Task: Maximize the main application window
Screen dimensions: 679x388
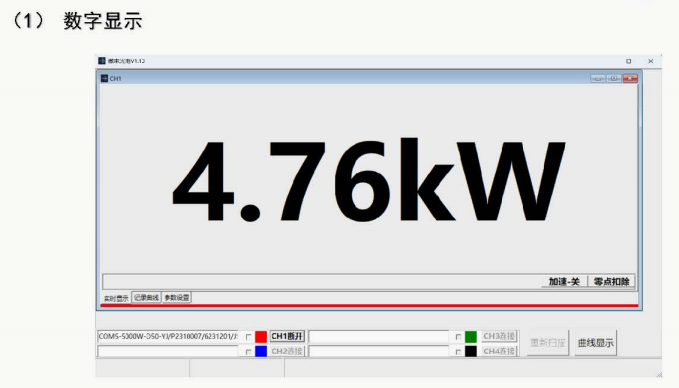Action: tap(628, 61)
